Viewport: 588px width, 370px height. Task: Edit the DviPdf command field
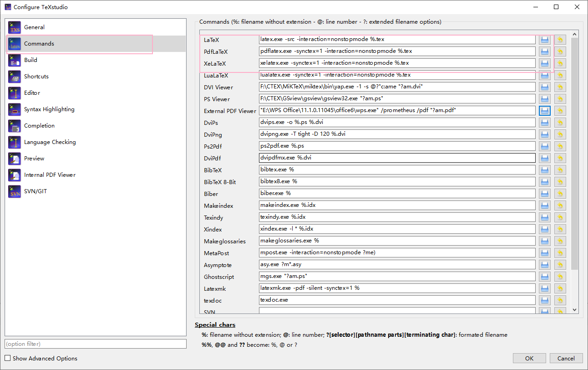point(397,158)
